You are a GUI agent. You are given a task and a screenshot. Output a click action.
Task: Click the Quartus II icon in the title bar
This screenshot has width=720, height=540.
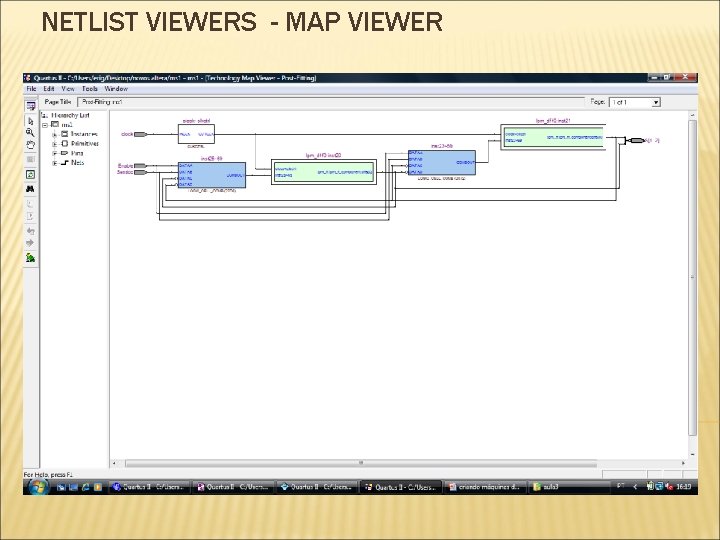28,78
